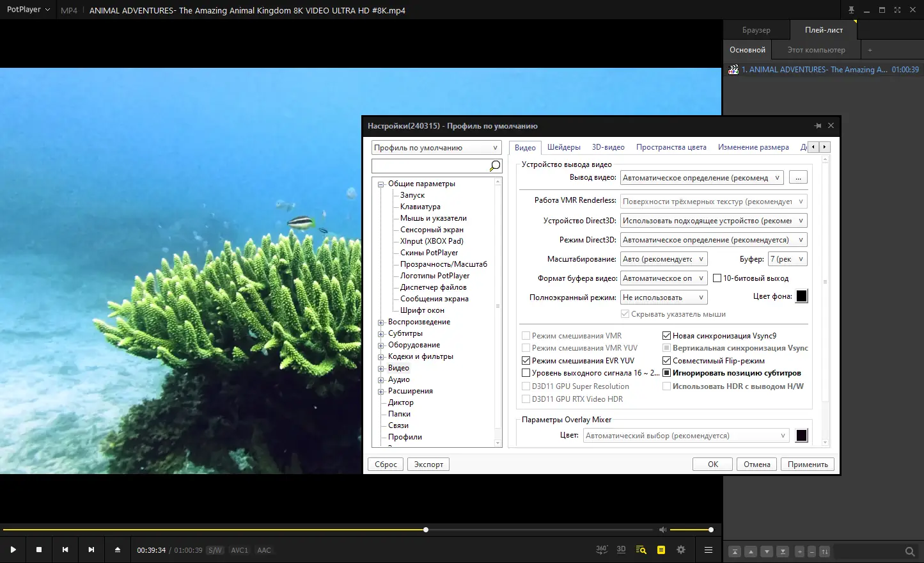924x563 pixels.
Task: Expand the Субтитры tree node
Action: (x=381, y=334)
